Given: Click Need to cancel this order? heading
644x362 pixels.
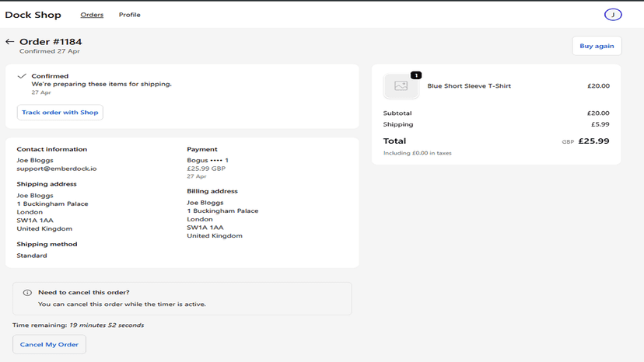Looking at the screenshot, I should 84,292.
